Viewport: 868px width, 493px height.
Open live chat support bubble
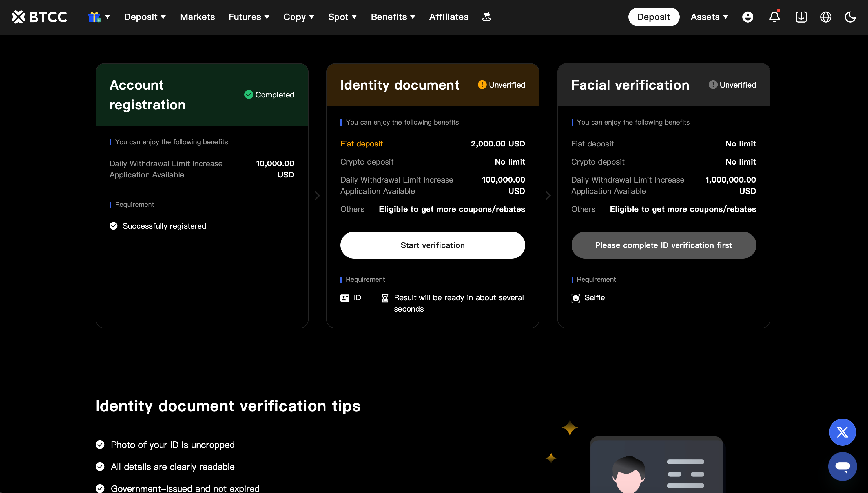[x=843, y=466]
